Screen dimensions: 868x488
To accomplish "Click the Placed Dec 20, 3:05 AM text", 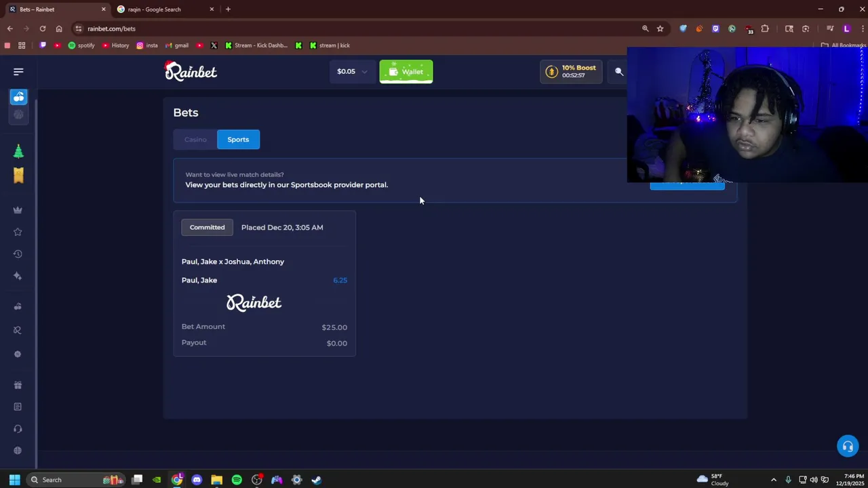I will point(282,228).
